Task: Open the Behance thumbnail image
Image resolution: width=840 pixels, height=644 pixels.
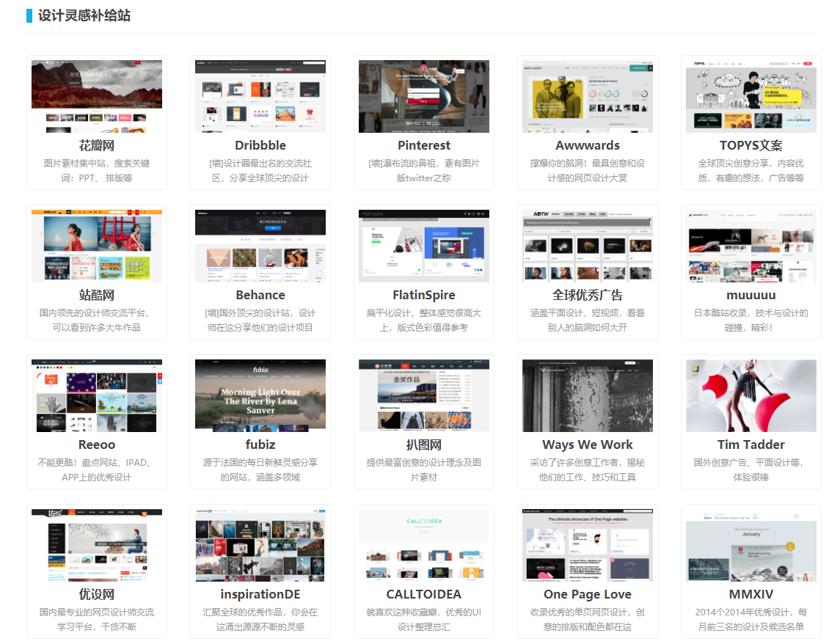Action: pyautogui.click(x=260, y=246)
